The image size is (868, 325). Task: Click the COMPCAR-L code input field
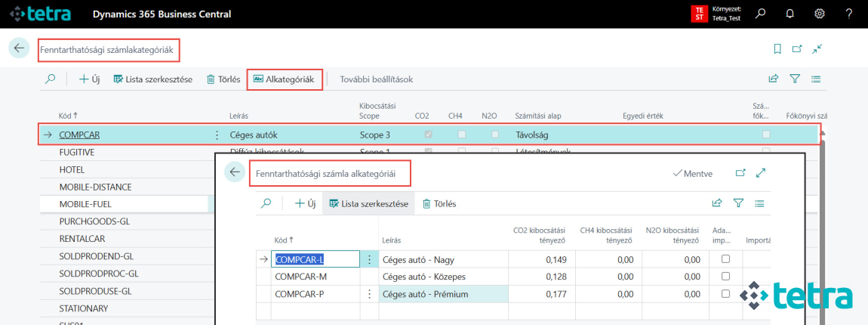pyautogui.click(x=314, y=259)
